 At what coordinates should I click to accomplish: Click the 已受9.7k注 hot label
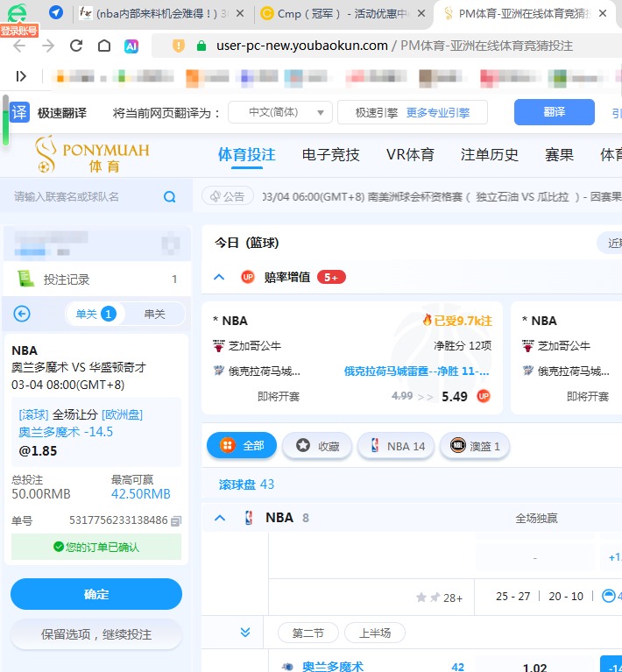[x=457, y=321]
